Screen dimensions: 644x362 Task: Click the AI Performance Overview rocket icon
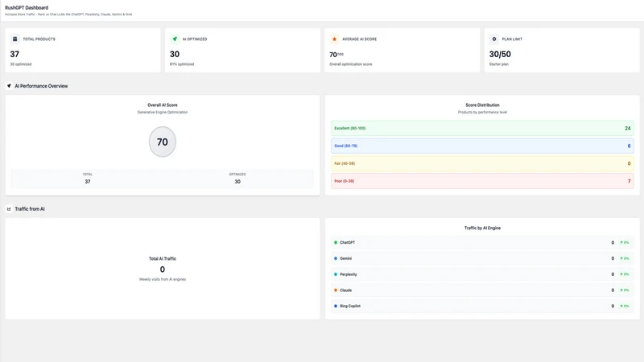point(9,86)
